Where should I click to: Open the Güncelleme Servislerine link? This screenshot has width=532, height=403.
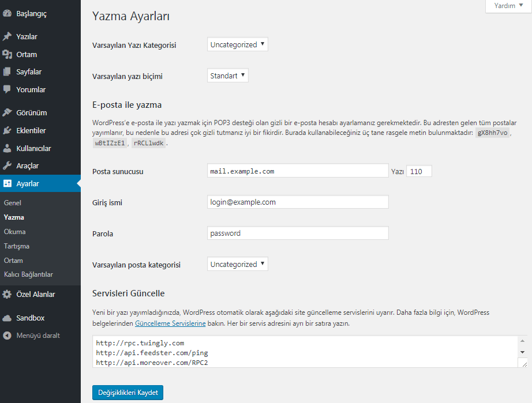tap(170, 323)
